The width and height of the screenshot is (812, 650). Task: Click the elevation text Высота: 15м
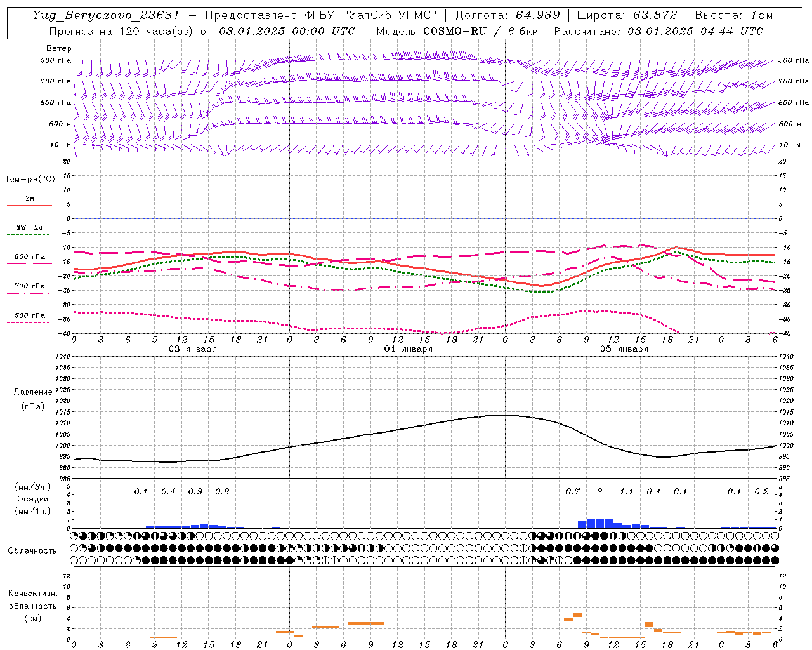(x=734, y=15)
